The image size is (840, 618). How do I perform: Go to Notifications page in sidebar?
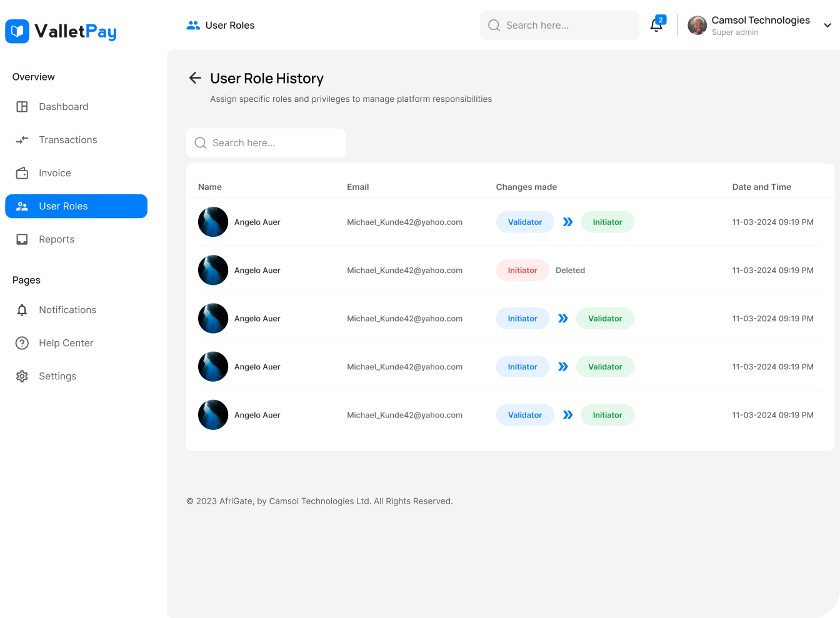point(67,310)
